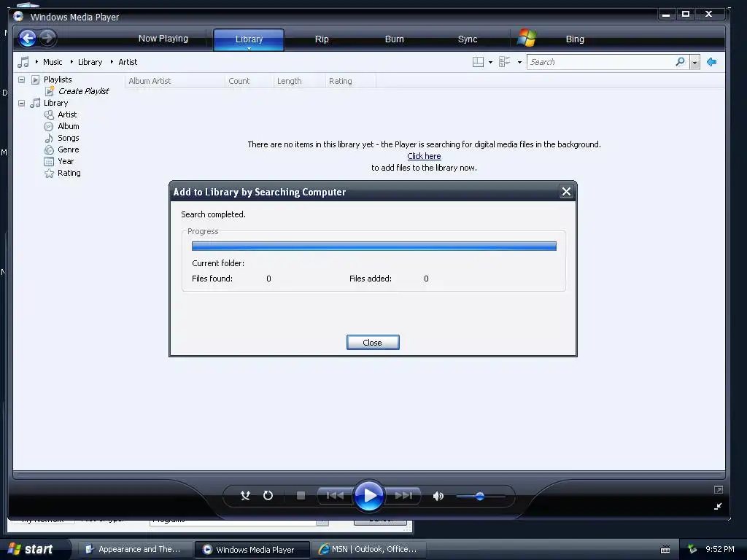Click the 9:52 PM clock
The width and height of the screenshot is (747, 560).
tap(720, 549)
